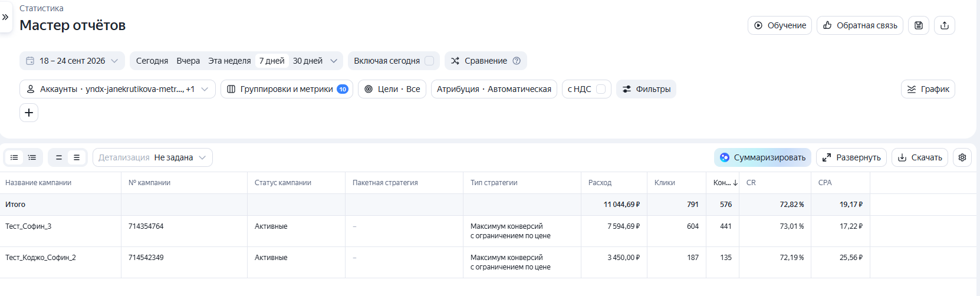Click campaign name Тест_Софин_3
Screen dimensions: 980x296
pyautogui.click(x=28, y=226)
